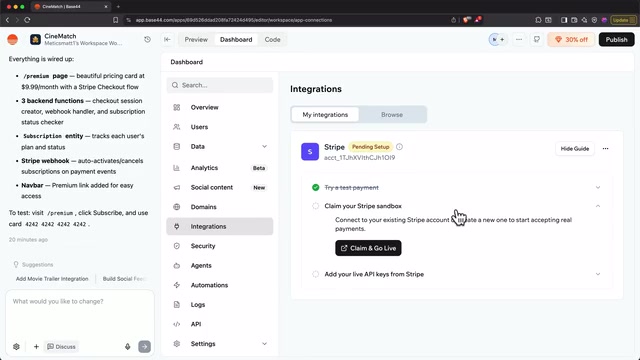This screenshot has height=360, width=640.
Task: Click the Overview grid icon
Action: [x=177, y=107]
